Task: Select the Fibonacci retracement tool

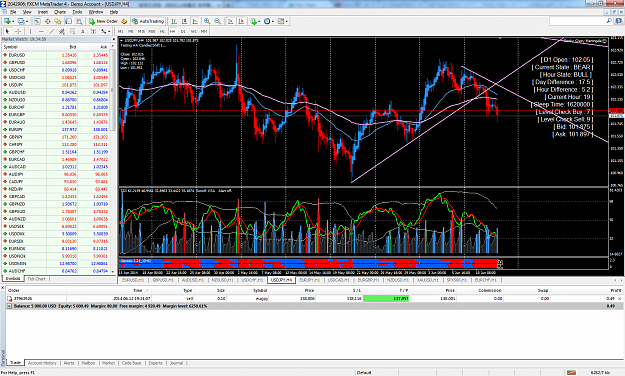Action: pos(72,31)
